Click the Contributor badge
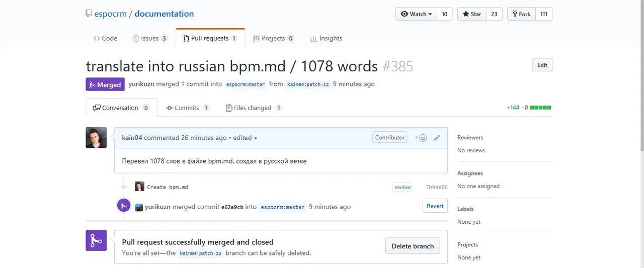 pos(390,137)
